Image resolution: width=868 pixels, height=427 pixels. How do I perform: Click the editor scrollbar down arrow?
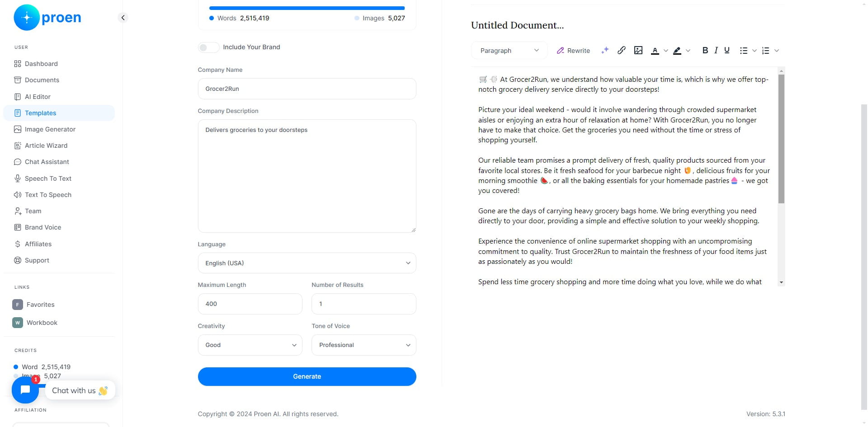pyautogui.click(x=781, y=282)
